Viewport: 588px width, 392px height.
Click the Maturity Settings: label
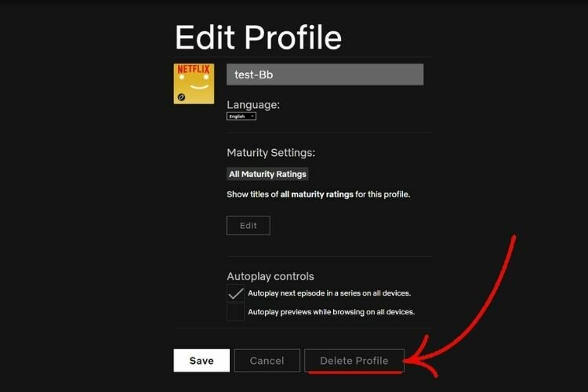pos(270,153)
